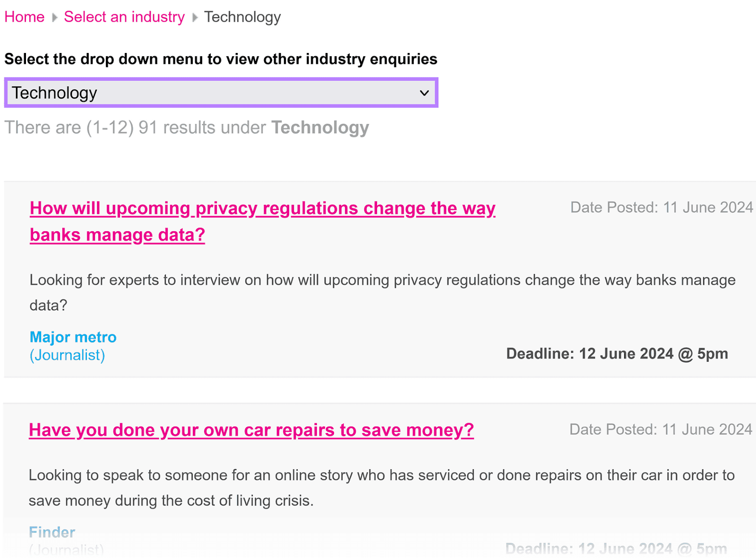This screenshot has width=756, height=558.
Task: Expand the drop down to view other industries
Action: (x=221, y=93)
